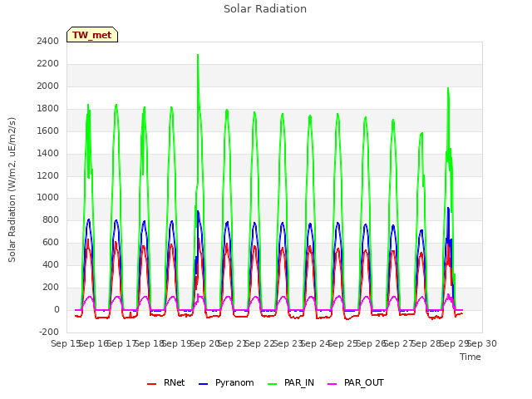Click the 0 y-axis tick label
Viewport: 532px width, 399px height.
[57, 309]
